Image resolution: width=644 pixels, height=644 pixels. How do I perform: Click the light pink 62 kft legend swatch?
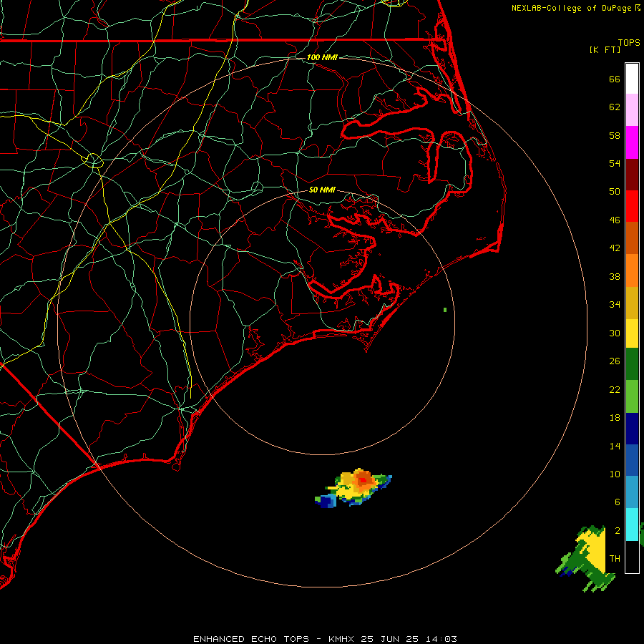(632, 109)
